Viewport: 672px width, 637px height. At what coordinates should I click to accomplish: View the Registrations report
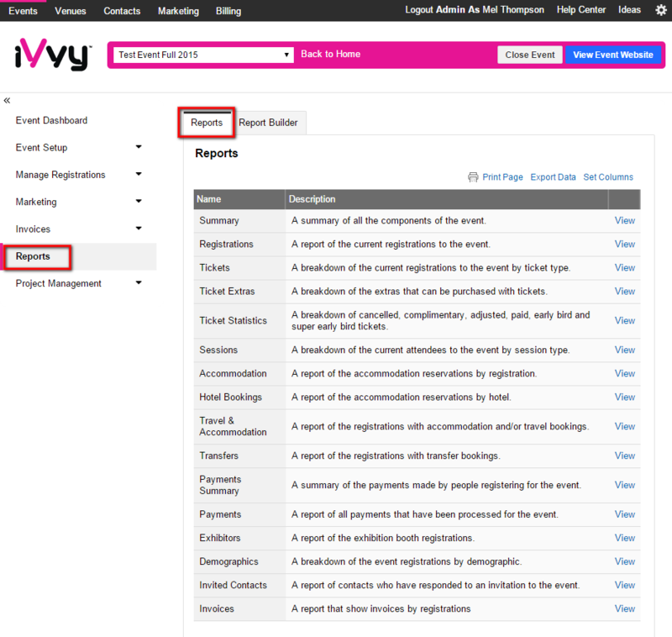click(624, 244)
